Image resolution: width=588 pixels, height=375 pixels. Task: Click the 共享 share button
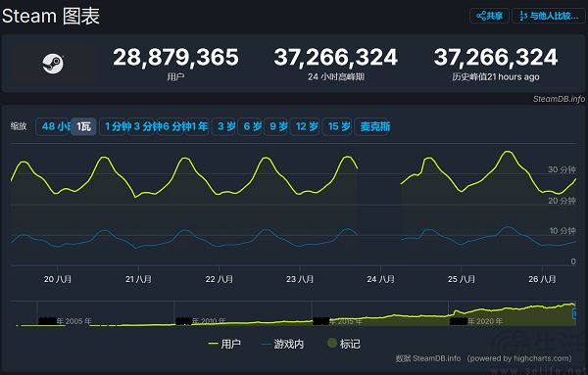coord(489,16)
